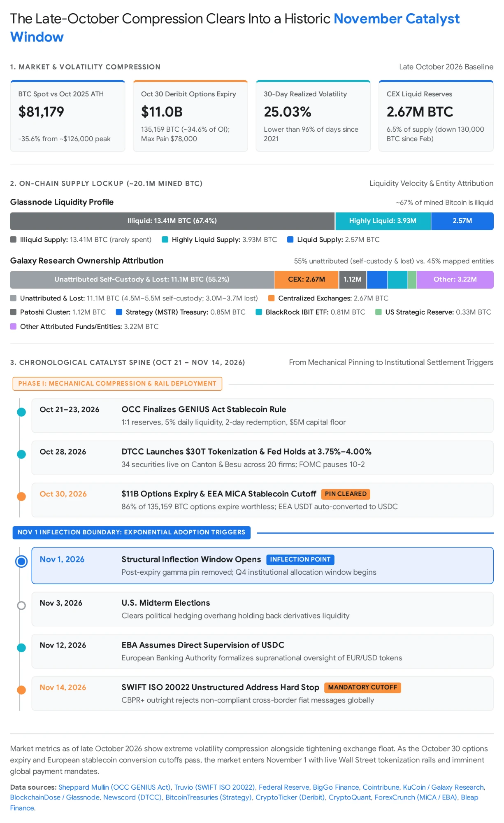Click the green US Strategic Reserve legend swatch

click(x=379, y=312)
